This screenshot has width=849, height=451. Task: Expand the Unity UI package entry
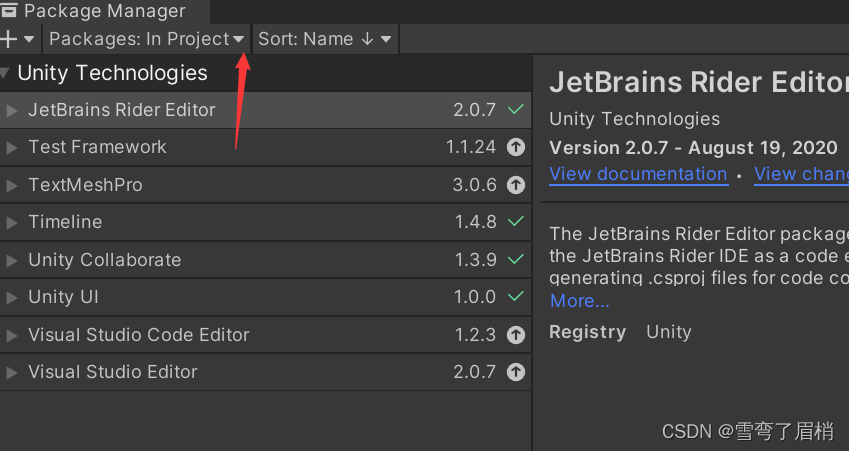click(x=11, y=297)
